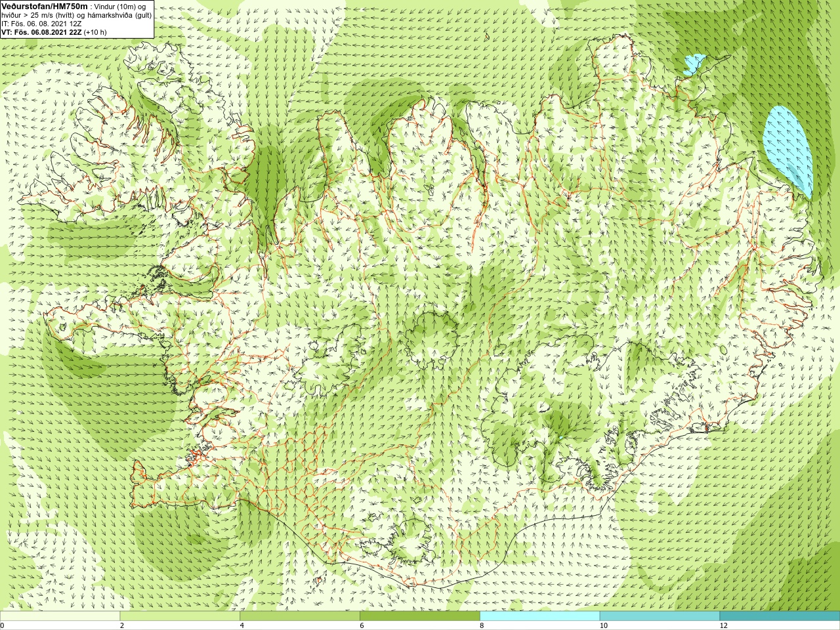Click the IT: Fös. 06. 08. 2021 12Z line
840x630 pixels.
[41, 24]
